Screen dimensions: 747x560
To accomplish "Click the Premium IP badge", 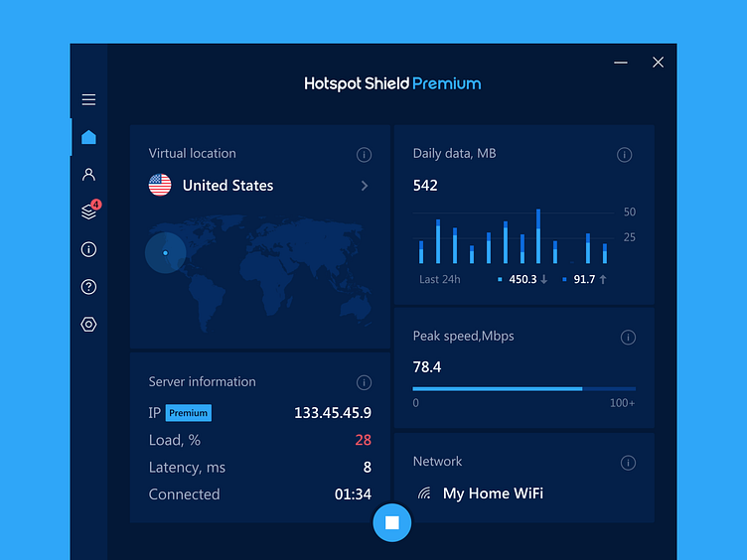I will [188, 413].
